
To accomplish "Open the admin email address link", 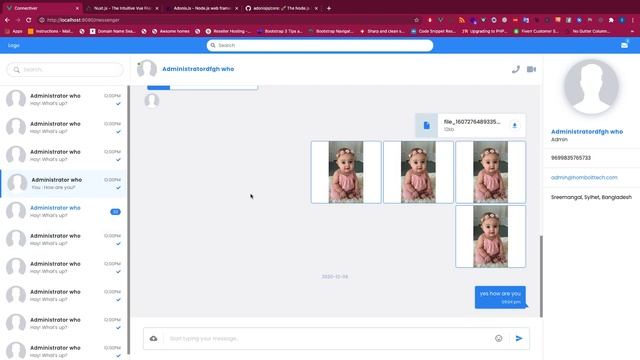I will coord(584,178).
